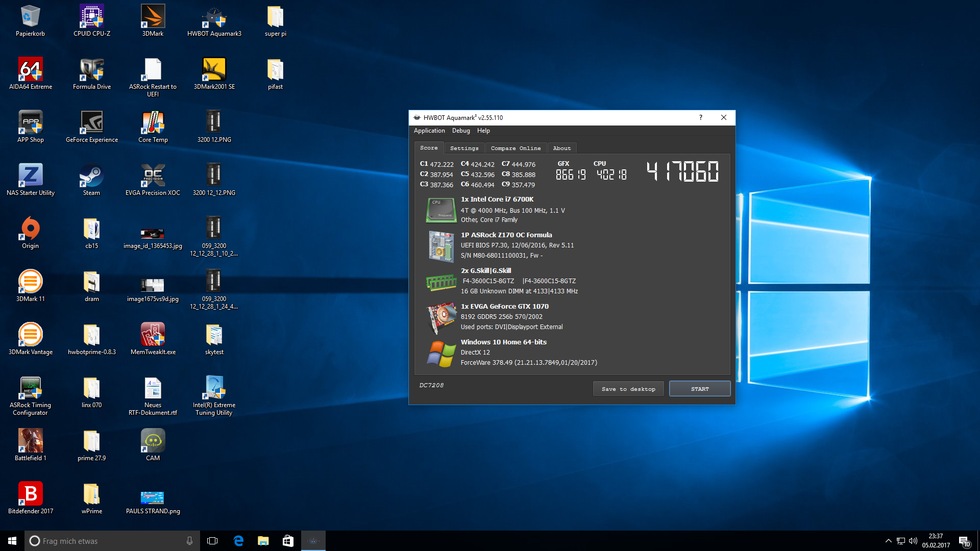This screenshot has height=551, width=980.
Task: Select the Formula Drive shortcut
Action: coord(92,74)
